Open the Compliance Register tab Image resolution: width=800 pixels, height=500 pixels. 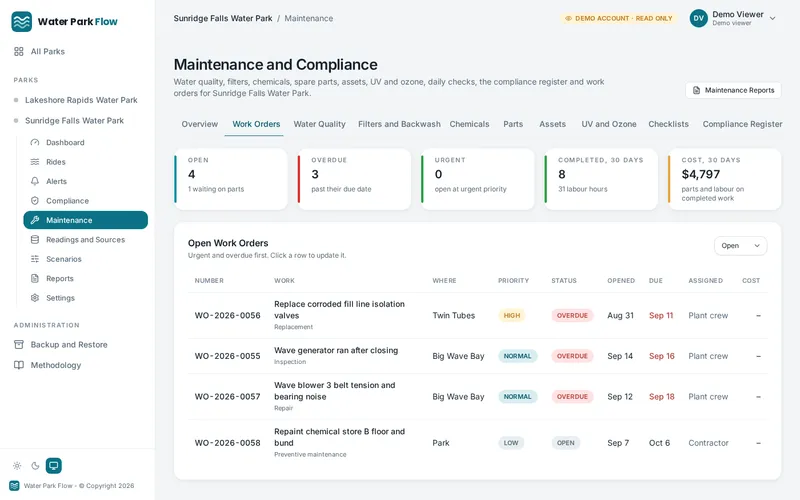tap(742, 124)
